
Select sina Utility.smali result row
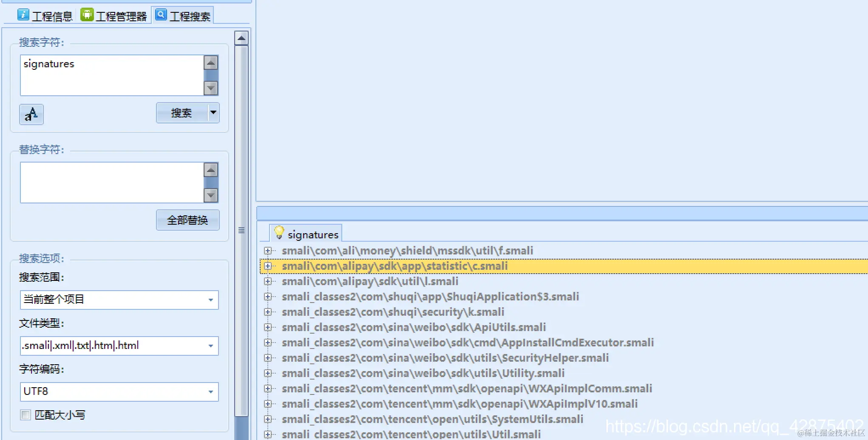423,373
